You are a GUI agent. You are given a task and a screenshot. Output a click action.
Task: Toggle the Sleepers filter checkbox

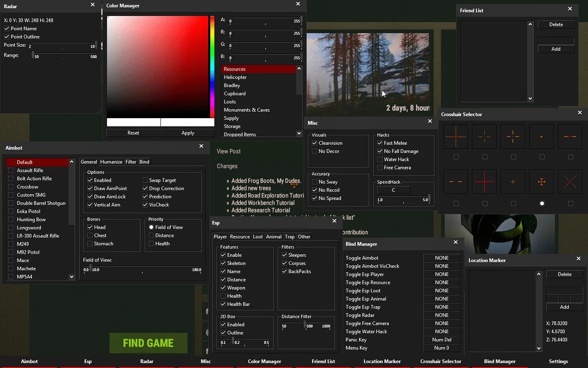click(x=284, y=255)
